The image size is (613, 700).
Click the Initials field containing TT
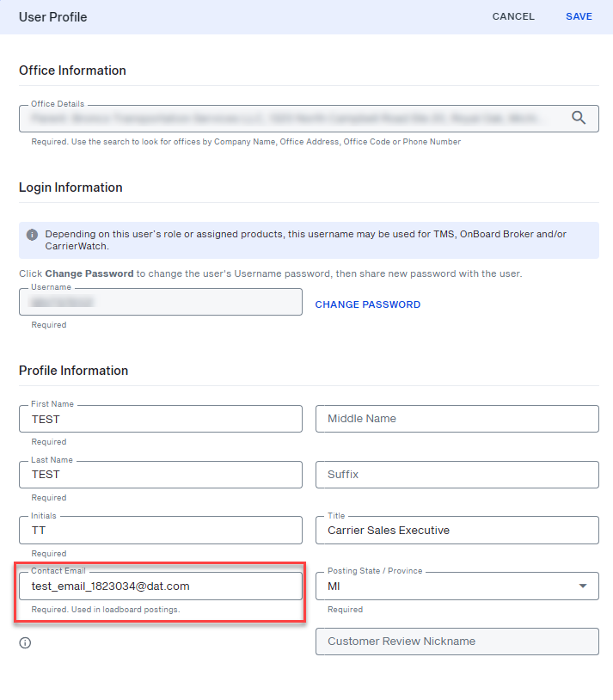[160, 531]
